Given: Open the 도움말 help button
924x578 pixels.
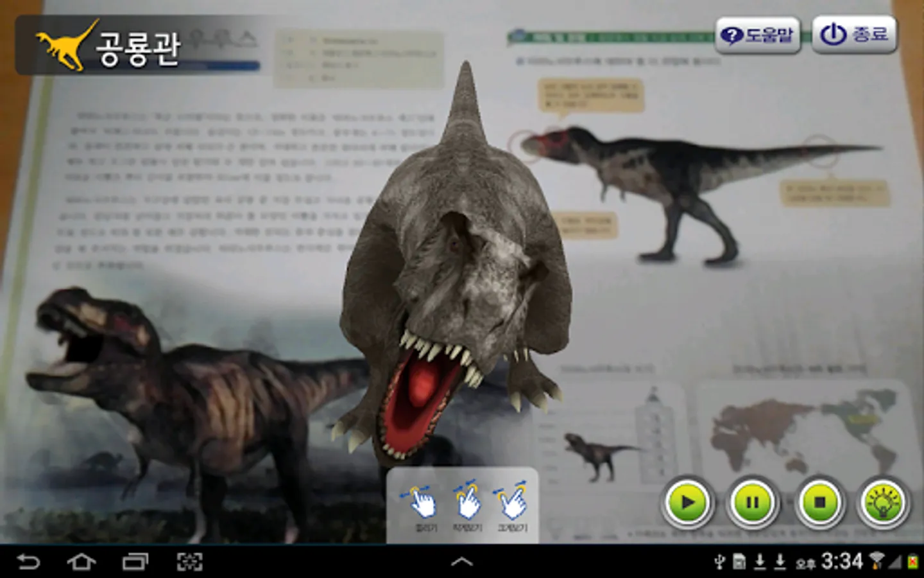Looking at the screenshot, I should point(758,35).
